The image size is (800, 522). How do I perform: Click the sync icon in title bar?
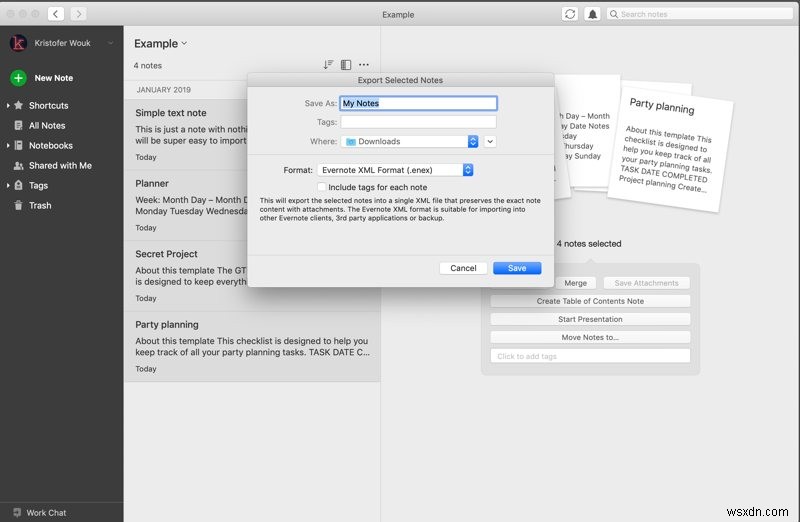(x=570, y=14)
